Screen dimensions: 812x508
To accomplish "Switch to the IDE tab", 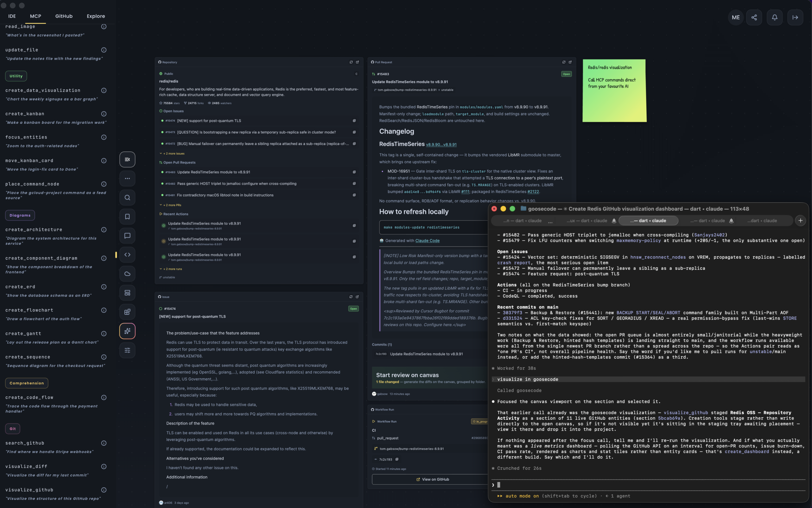I will point(12,16).
